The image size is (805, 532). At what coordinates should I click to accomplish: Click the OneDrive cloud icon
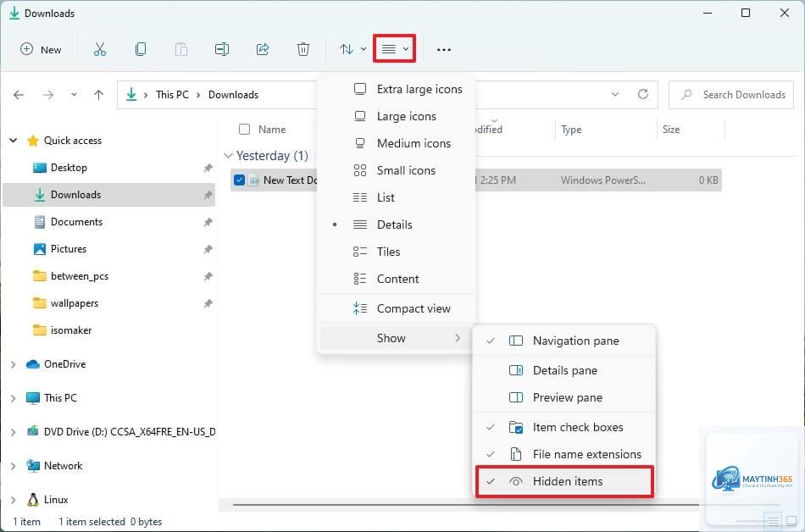(x=33, y=364)
